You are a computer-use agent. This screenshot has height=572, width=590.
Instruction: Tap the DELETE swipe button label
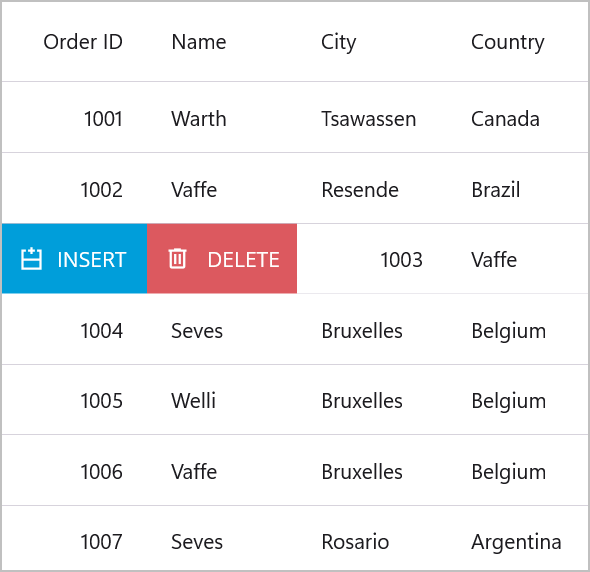pos(244,260)
